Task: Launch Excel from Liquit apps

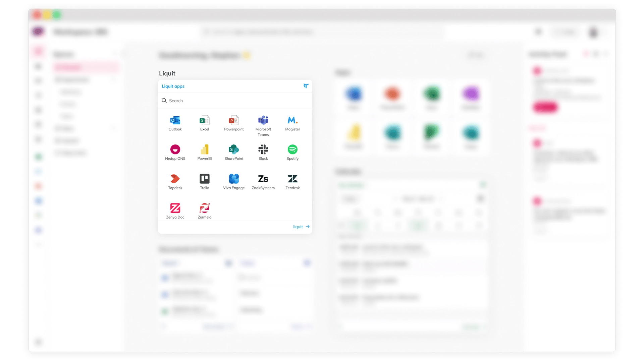Action: [204, 122]
